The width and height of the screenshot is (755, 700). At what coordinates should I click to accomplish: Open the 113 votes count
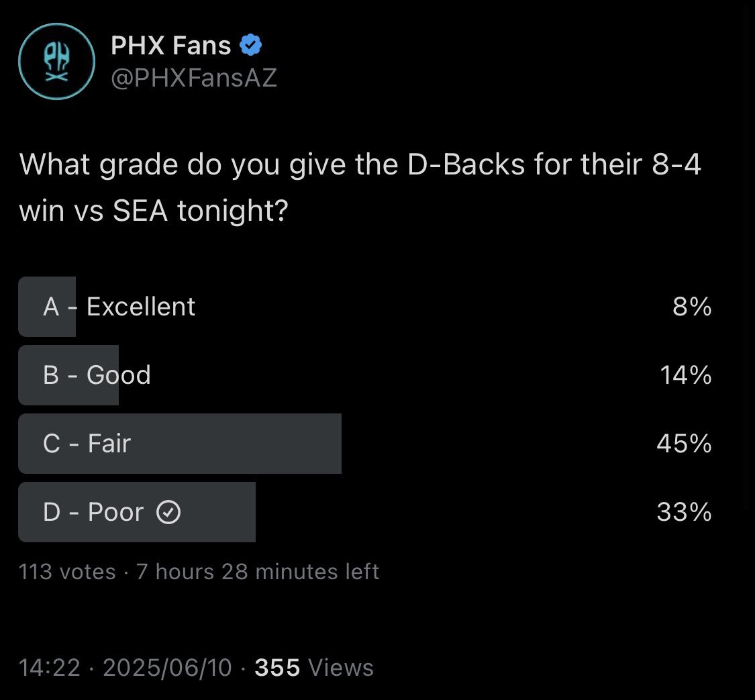coord(67,572)
